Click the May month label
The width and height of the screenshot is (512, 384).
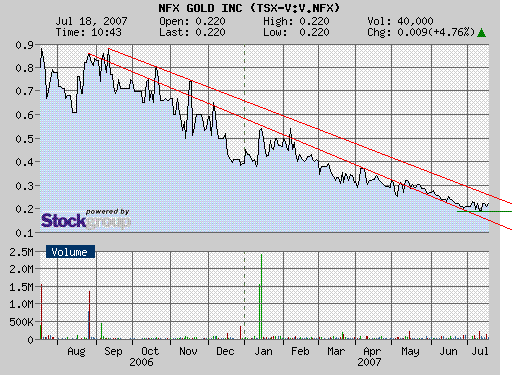(x=410, y=351)
